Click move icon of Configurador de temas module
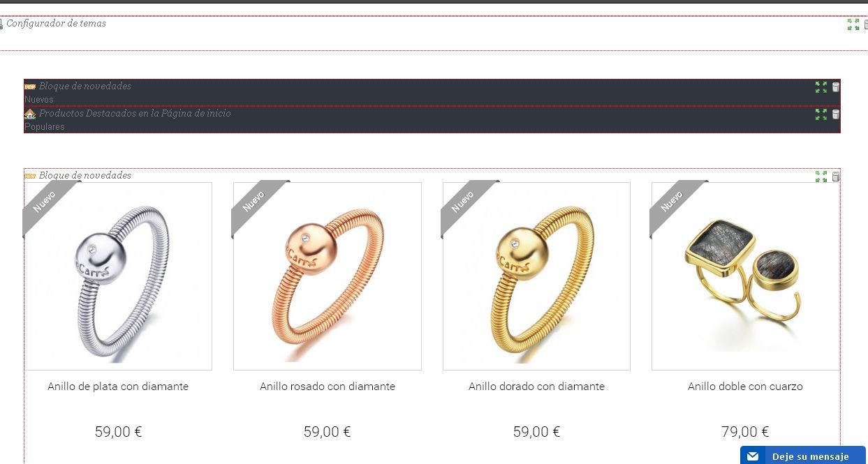 pos(853,24)
